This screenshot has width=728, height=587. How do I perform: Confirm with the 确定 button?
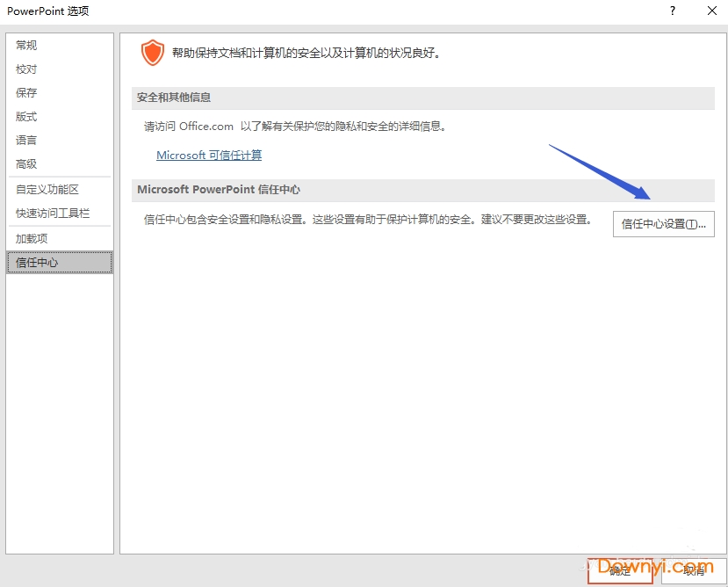pos(619,571)
